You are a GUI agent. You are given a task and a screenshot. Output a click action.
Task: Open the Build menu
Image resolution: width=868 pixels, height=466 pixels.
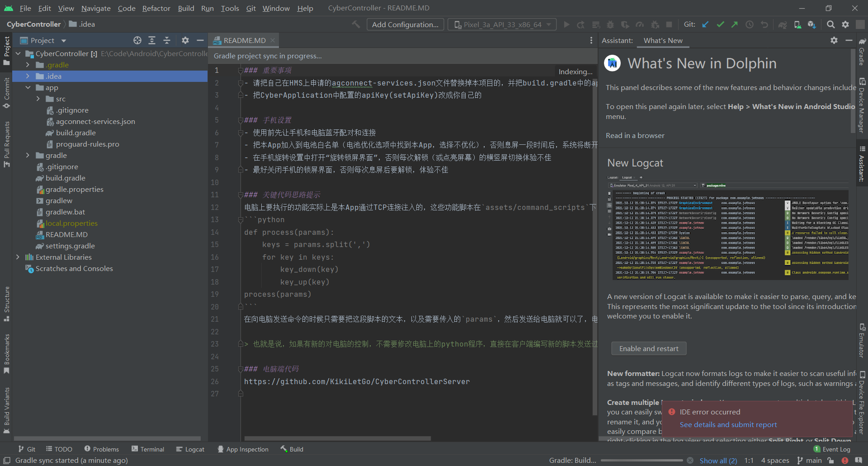tap(186, 8)
